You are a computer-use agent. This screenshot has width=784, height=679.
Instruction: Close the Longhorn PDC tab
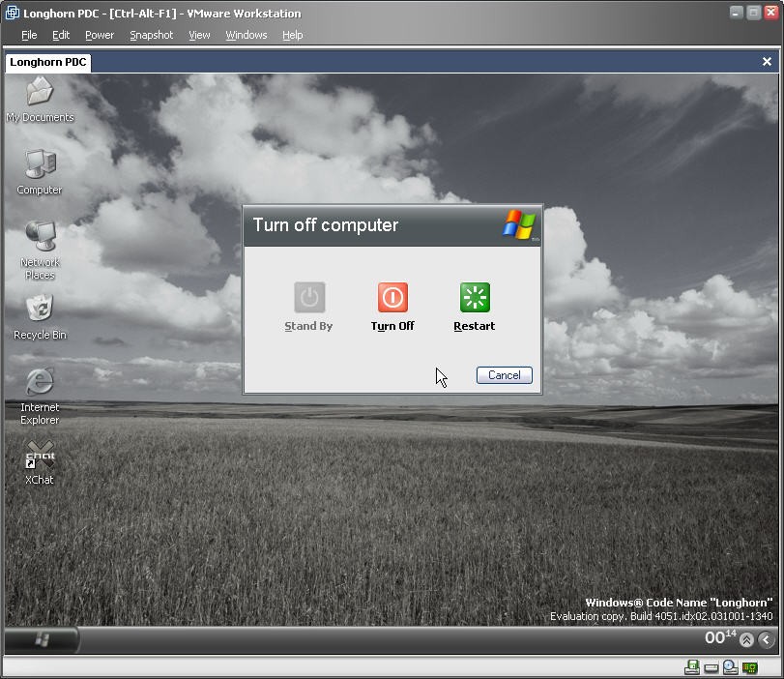click(x=768, y=61)
